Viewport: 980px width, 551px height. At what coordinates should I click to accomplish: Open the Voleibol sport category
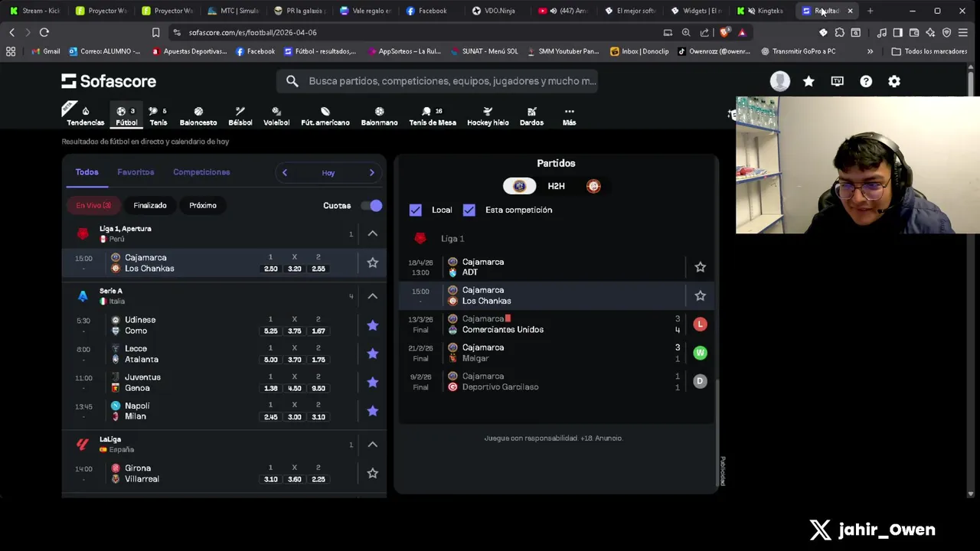click(x=276, y=116)
